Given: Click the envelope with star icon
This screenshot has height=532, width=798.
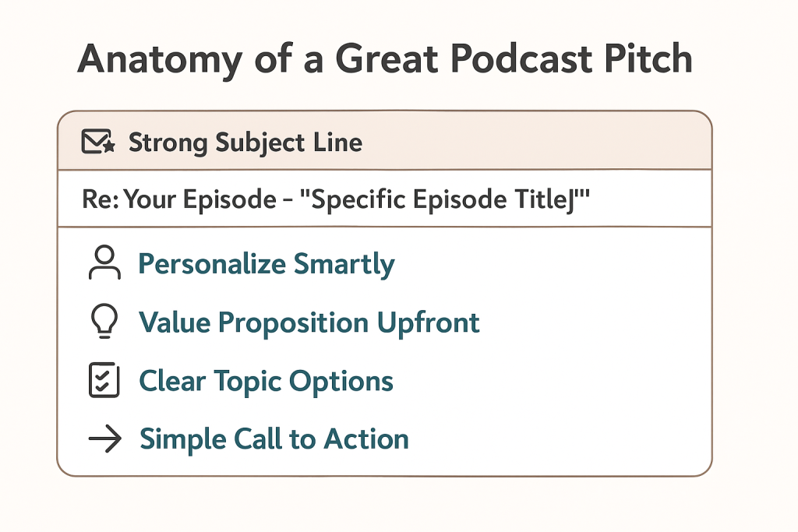Looking at the screenshot, I should (98, 142).
